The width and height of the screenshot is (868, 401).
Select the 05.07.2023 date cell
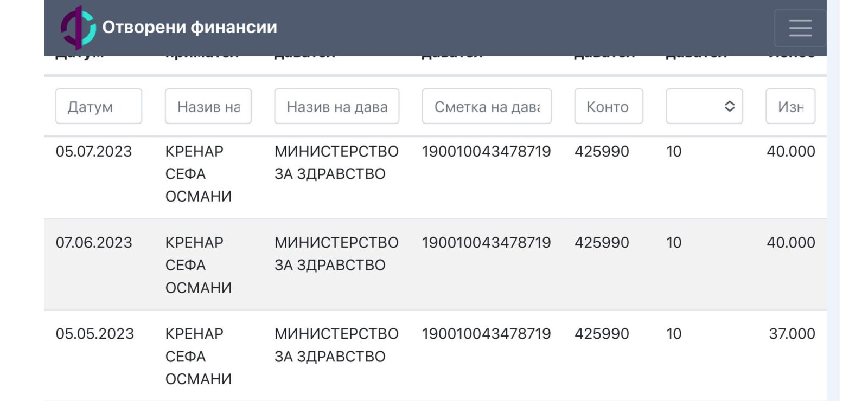pos(94,152)
